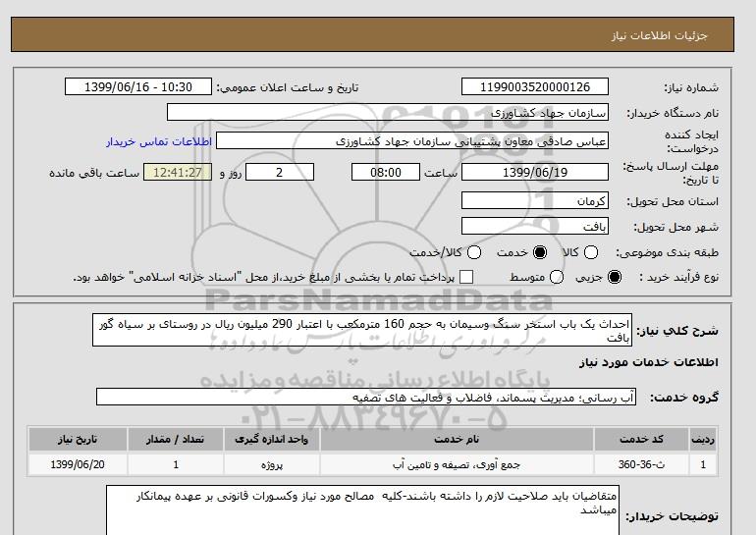The image size is (756, 535).
Task: Click the general need description text box
Action: tap(362, 330)
